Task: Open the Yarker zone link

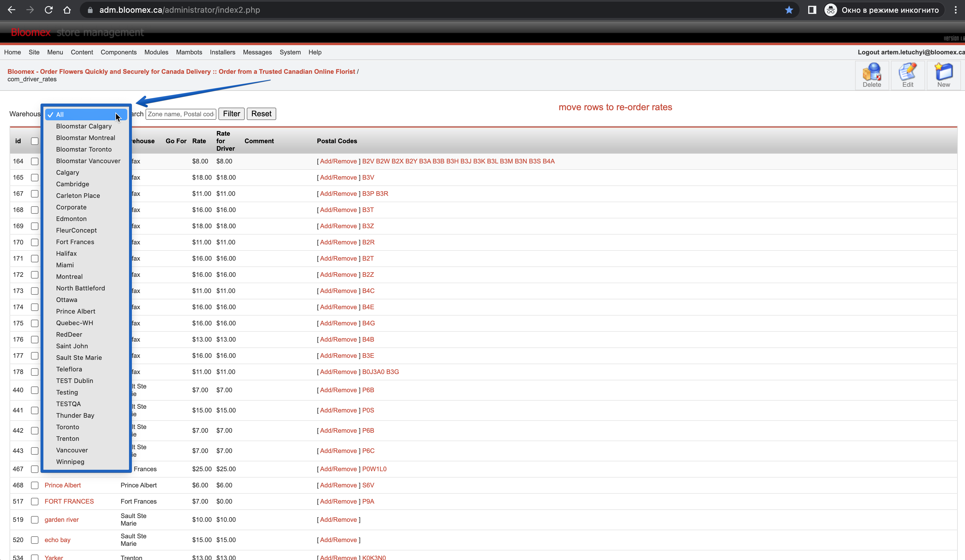Action: (54, 557)
